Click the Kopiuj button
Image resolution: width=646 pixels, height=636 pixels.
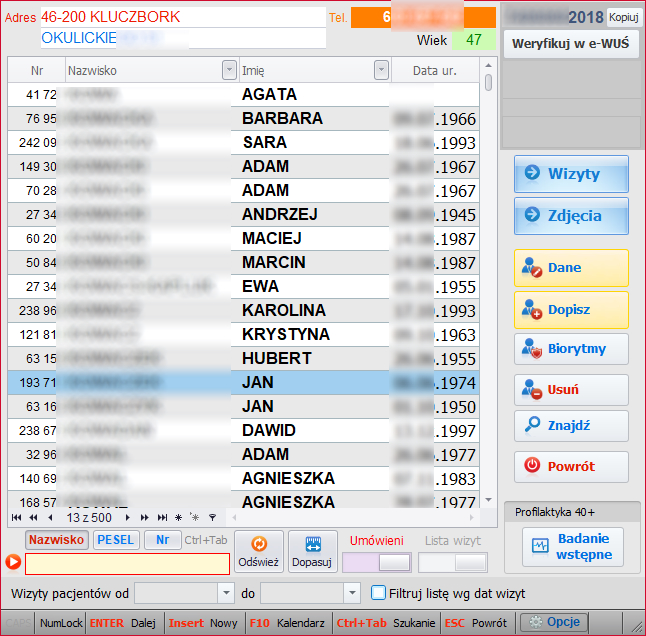pyautogui.click(x=624, y=18)
